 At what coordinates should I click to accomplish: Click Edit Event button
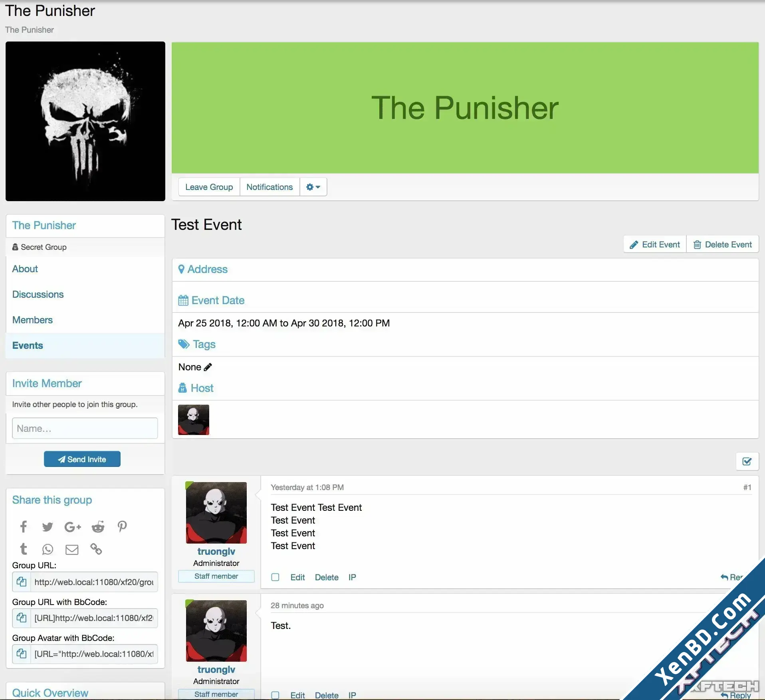click(x=655, y=245)
